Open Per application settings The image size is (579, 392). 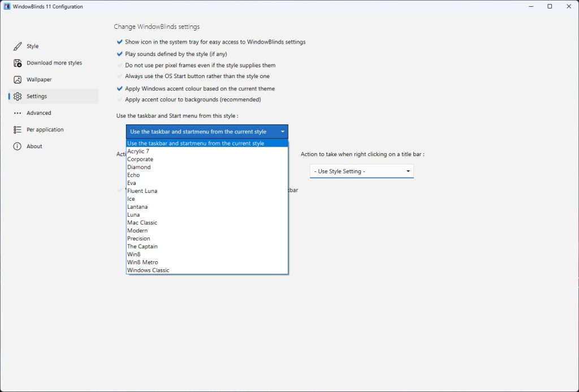click(x=53, y=130)
